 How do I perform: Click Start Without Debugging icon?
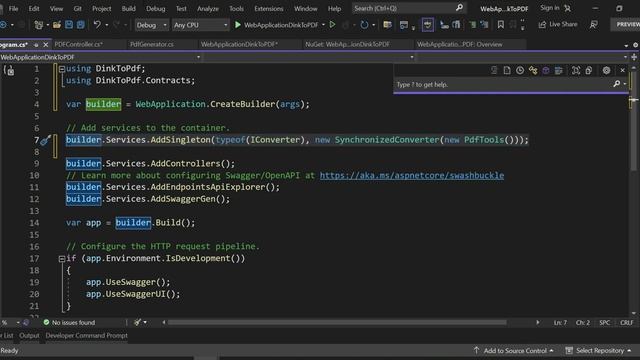tap(333, 25)
